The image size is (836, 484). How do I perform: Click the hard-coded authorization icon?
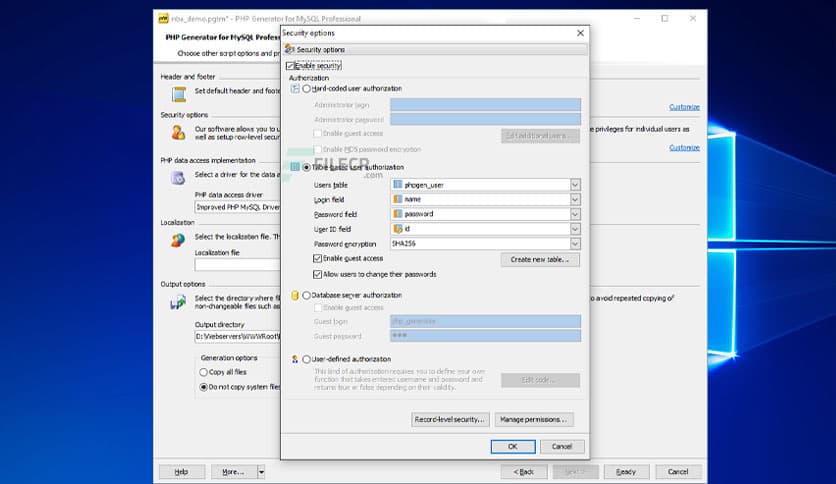click(295, 88)
